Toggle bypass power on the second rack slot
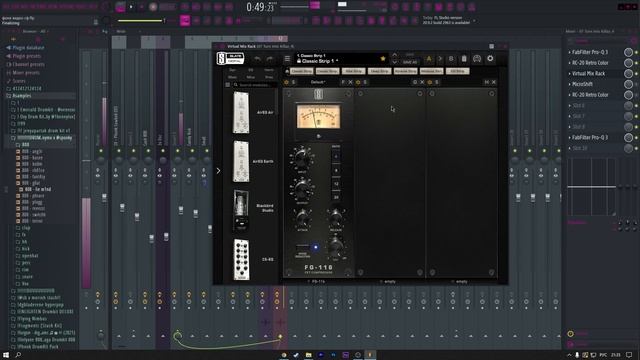The image size is (640, 360). point(358,82)
